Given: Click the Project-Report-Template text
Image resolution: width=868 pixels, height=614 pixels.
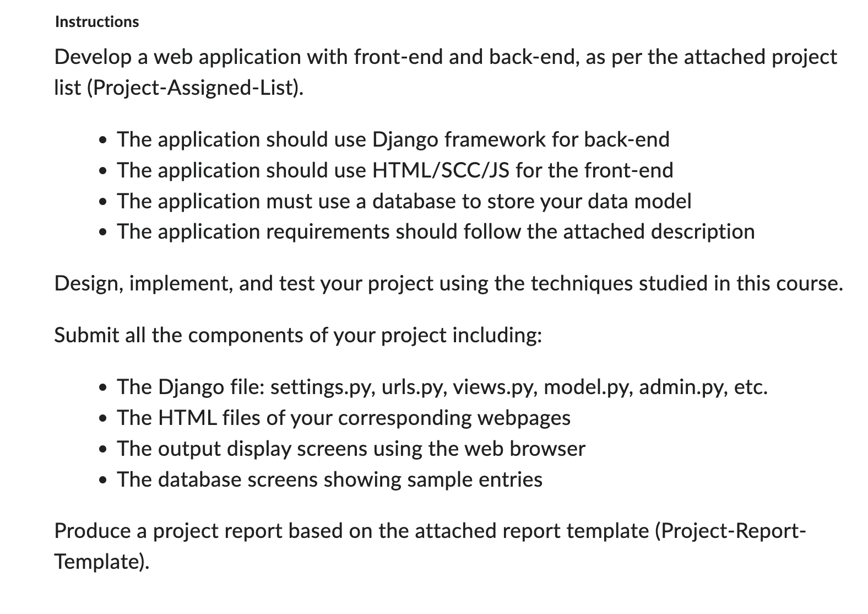Looking at the screenshot, I should [x=430, y=546].
